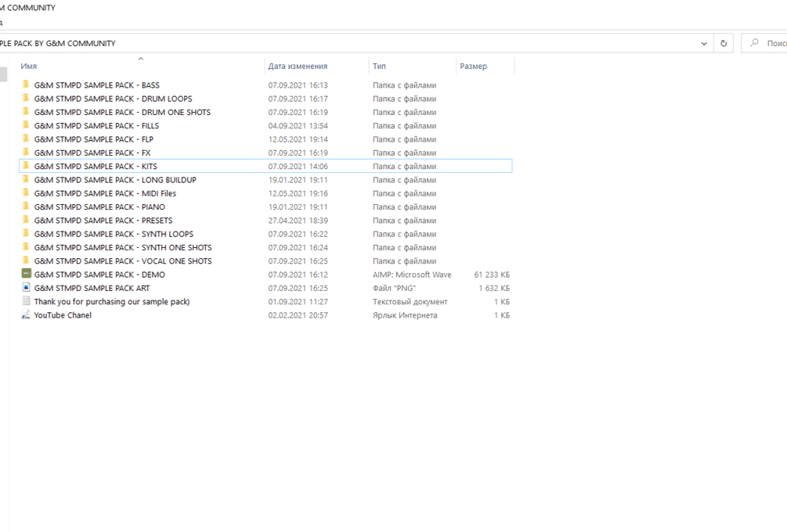The height and width of the screenshot is (532, 787).
Task: Click the date 01.09.2021 11:27
Action: [298, 302]
